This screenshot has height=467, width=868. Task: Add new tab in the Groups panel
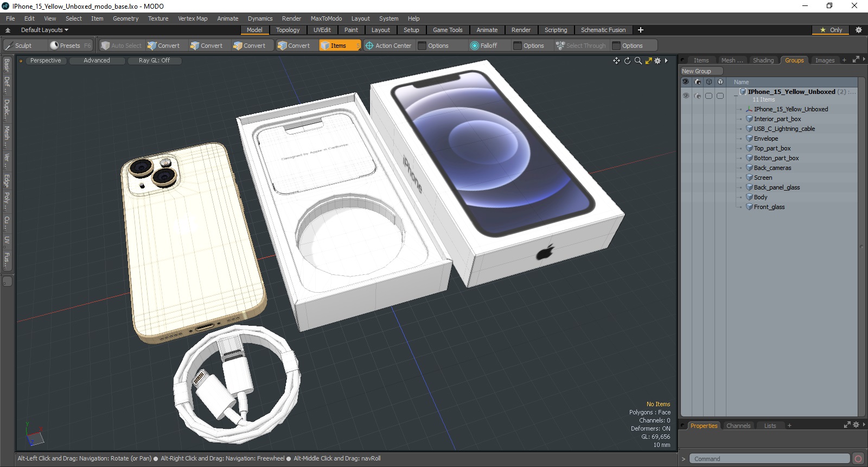coord(844,60)
